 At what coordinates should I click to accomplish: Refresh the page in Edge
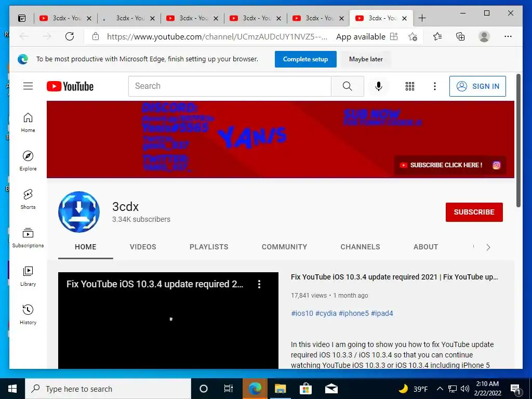70,36
